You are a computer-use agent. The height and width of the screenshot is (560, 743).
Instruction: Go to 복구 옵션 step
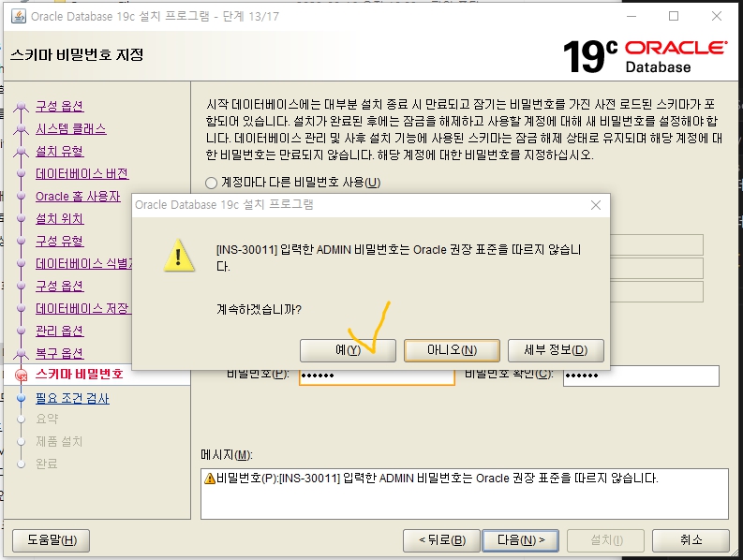pos(60,353)
